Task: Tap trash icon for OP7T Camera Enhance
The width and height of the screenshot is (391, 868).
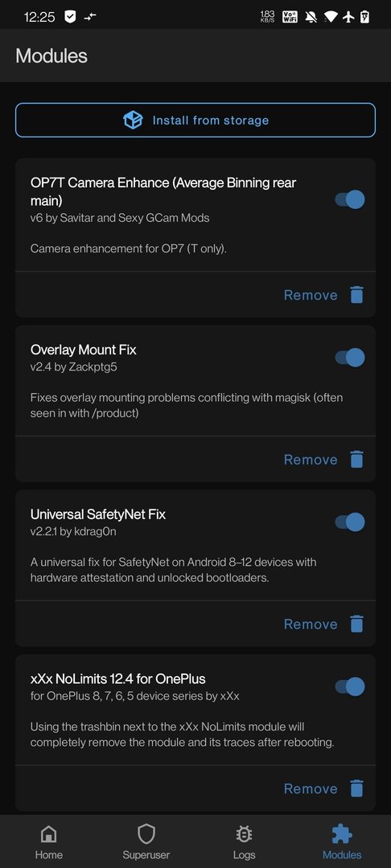Action: click(357, 295)
